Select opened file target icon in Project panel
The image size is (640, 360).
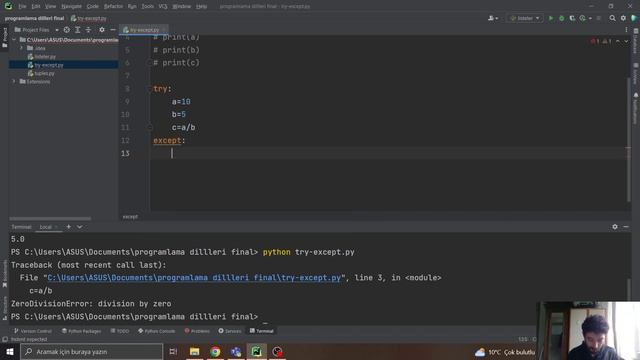tap(67, 30)
